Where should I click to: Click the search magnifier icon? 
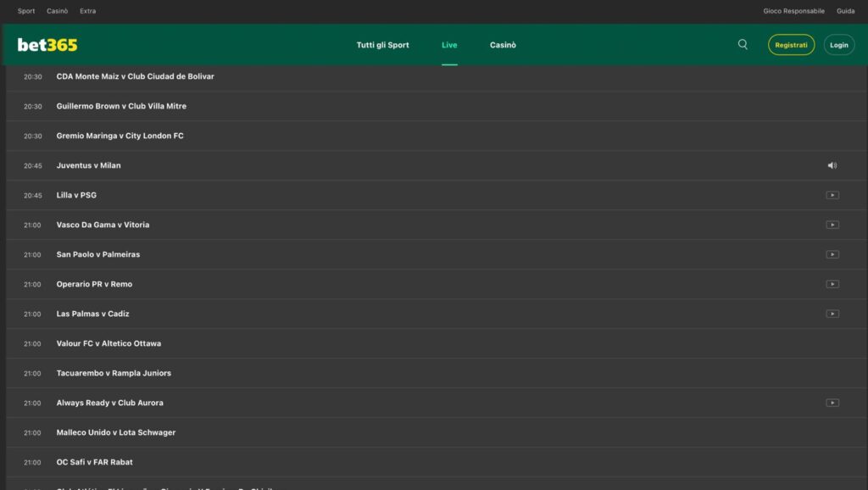743,45
